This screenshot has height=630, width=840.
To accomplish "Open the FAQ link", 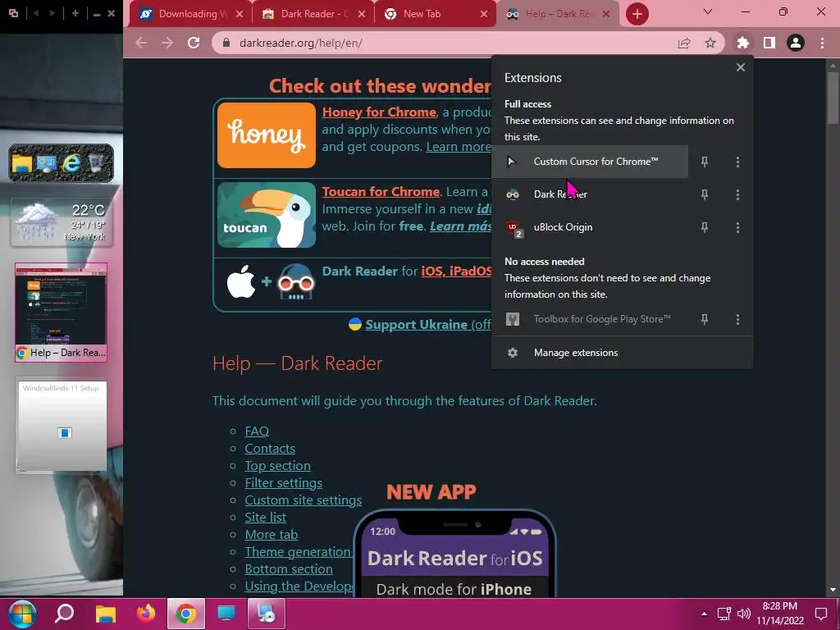I will coord(257,431).
